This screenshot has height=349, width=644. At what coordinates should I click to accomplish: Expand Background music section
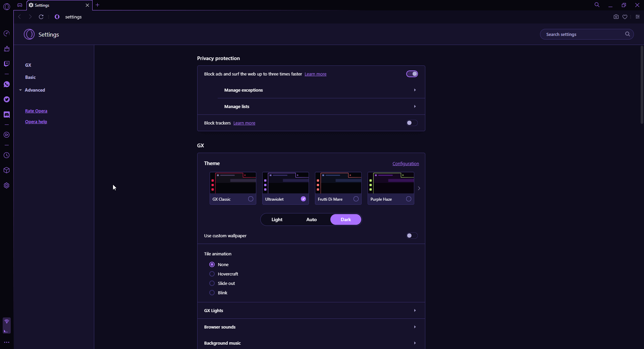[311, 343]
